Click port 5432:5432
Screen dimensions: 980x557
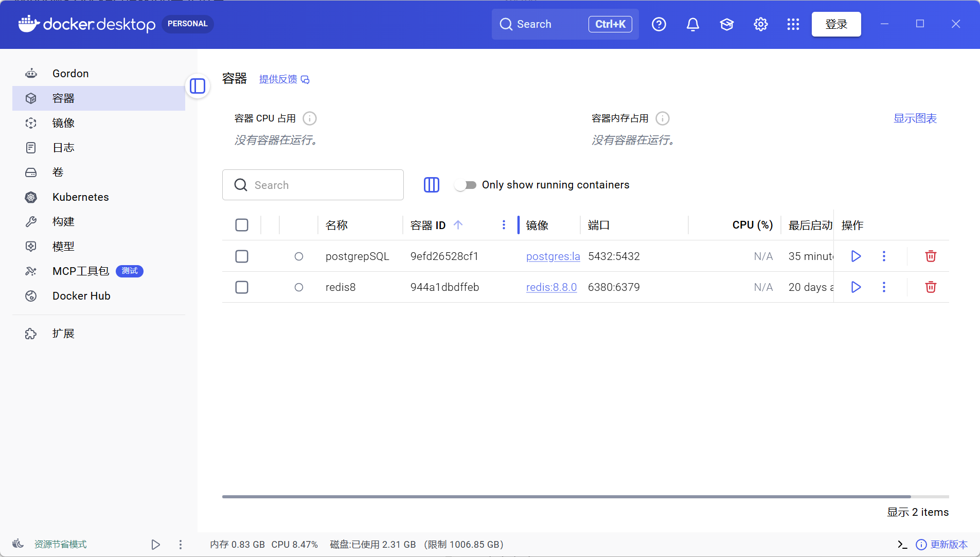point(614,256)
